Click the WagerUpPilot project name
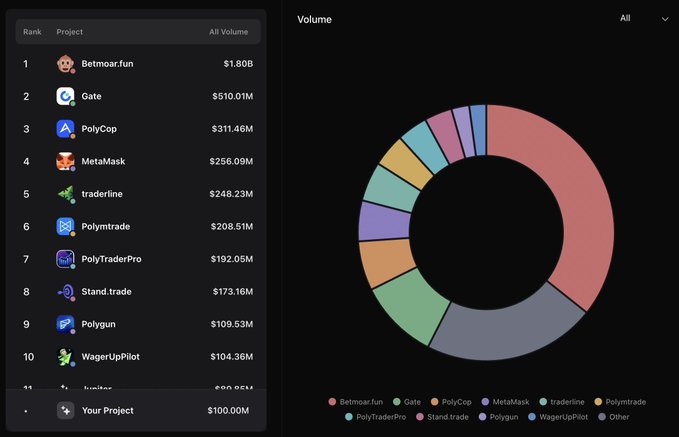The image size is (679, 437). [111, 356]
